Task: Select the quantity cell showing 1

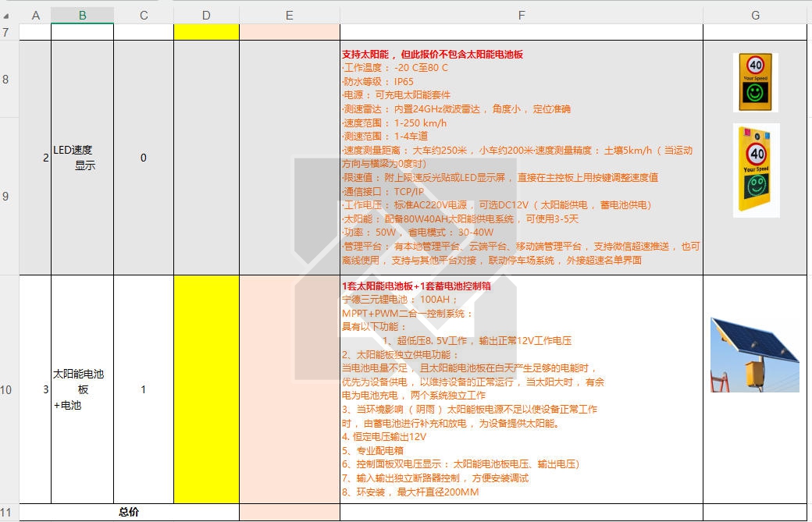Action: [144, 389]
